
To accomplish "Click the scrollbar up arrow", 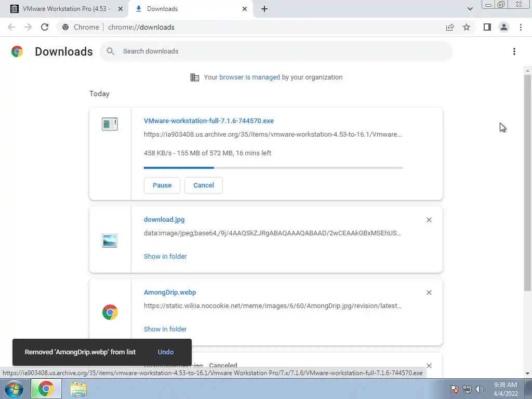I will pos(527,71).
